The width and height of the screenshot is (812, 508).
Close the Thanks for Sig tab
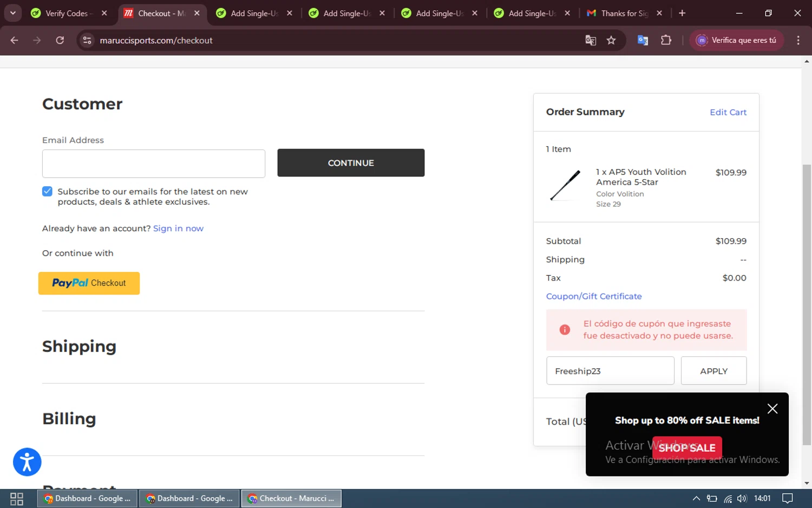coord(659,13)
